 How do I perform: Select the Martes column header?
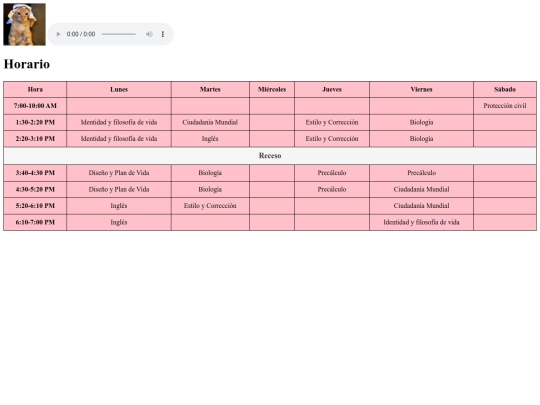(210, 90)
